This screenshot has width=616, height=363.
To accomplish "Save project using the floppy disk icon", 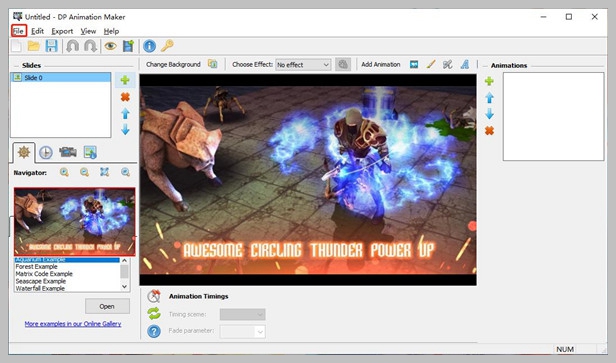I will point(51,46).
